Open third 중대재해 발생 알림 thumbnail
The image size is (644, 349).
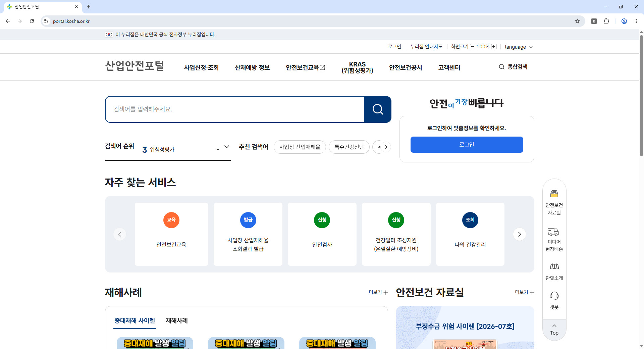(x=337, y=343)
